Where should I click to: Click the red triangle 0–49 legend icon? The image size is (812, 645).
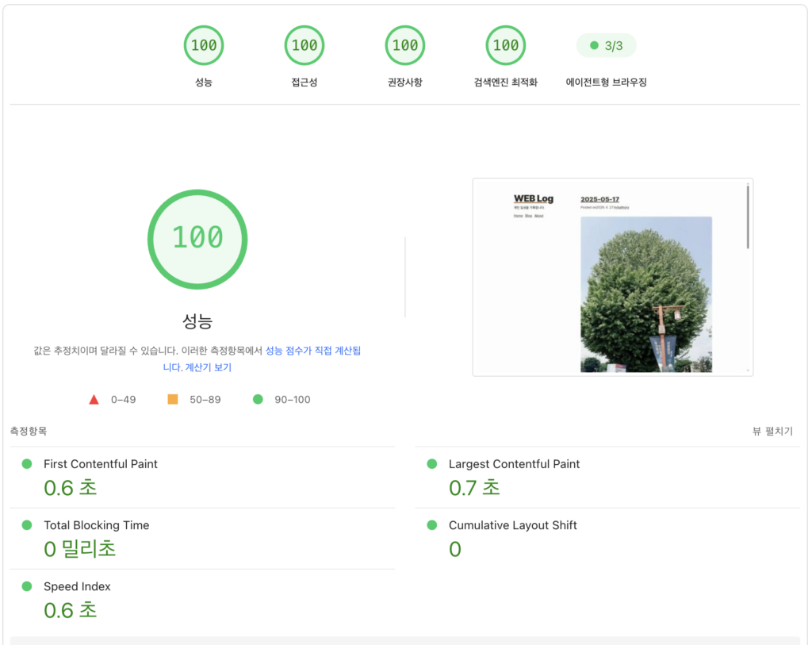[x=94, y=399]
